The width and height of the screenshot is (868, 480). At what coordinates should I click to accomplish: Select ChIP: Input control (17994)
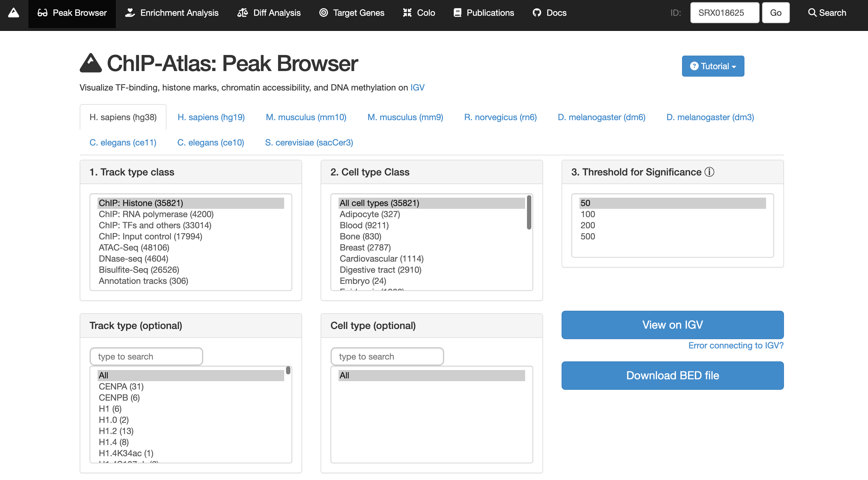191,237
